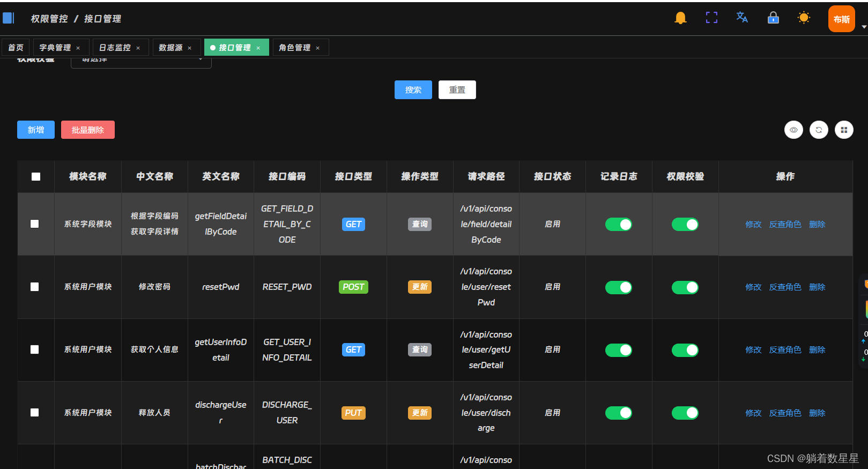Toggle 记录日志 for resetPwd row
The width and height of the screenshot is (868, 469).
(619, 287)
